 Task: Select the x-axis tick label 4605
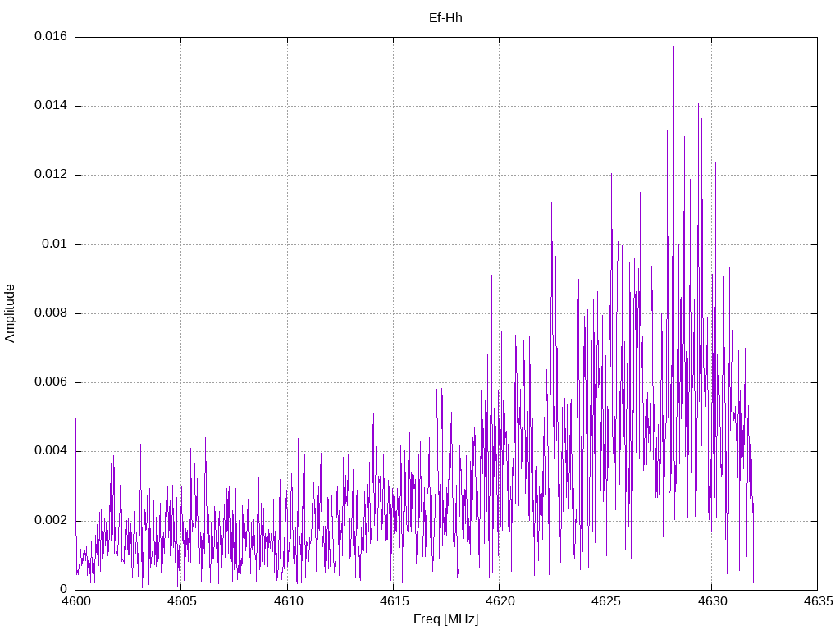[181, 601]
